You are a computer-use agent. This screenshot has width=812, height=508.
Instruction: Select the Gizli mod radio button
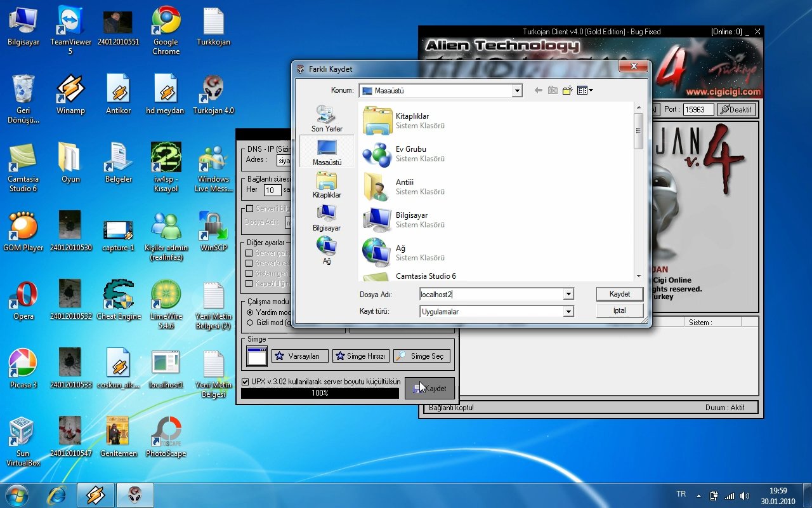pos(250,323)
